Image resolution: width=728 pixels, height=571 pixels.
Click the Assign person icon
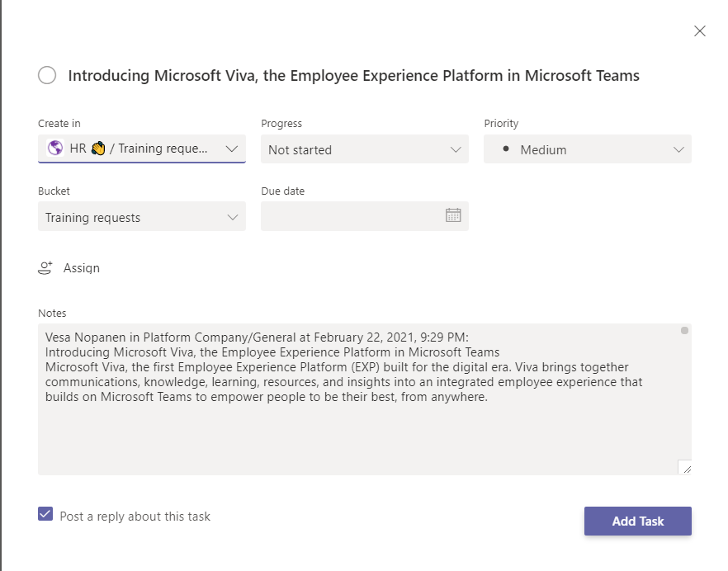[45, 268]
